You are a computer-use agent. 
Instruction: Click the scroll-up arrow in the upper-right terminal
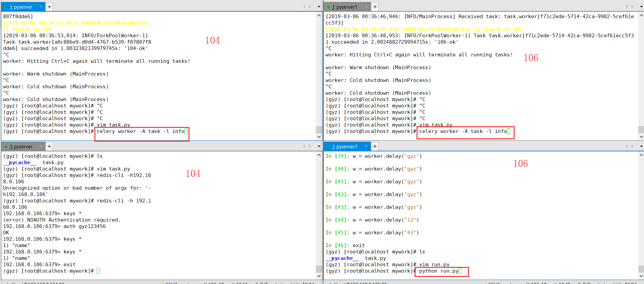click(x=641, y=16)
